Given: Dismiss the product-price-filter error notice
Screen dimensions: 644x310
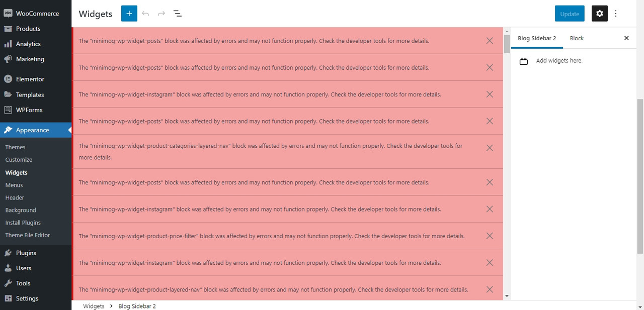Looking at the screenshot, I should (490, 236).
